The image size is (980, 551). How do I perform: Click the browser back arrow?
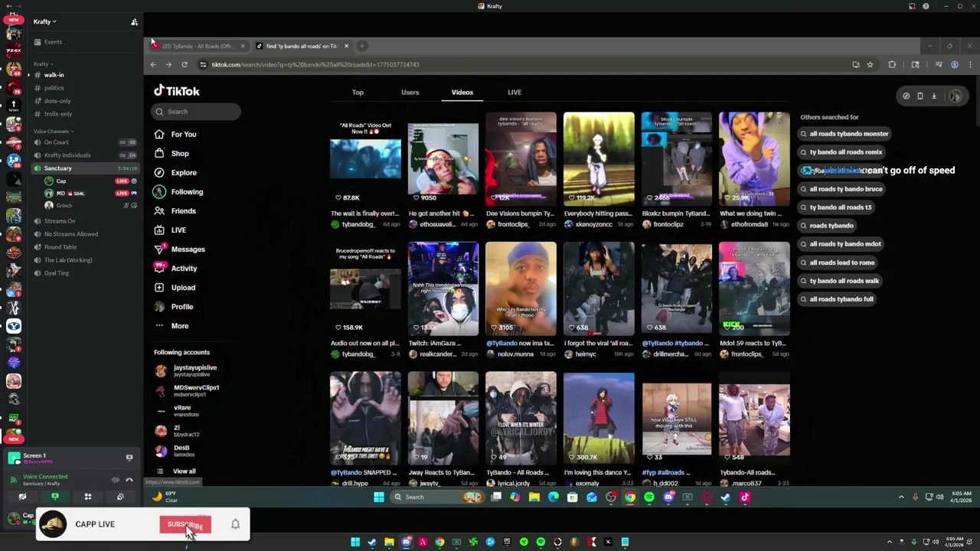[x=153, y=64]
